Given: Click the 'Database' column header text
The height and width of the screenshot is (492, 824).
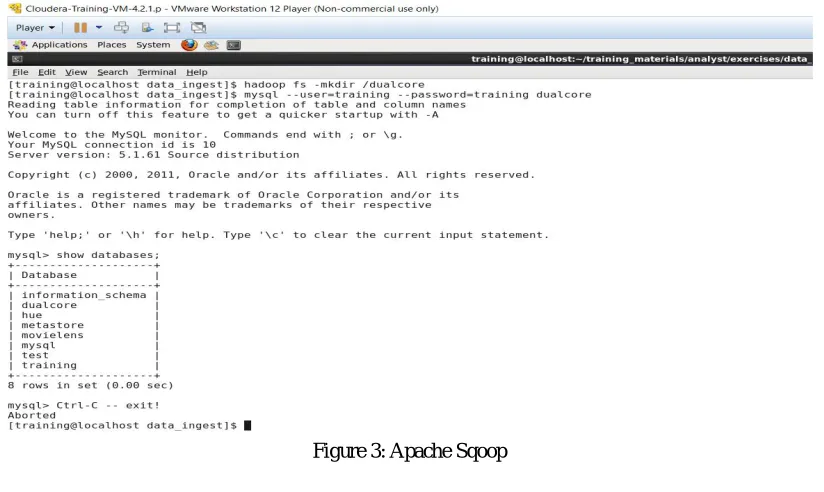Looking at the screenshot, I should click(49, 275).
